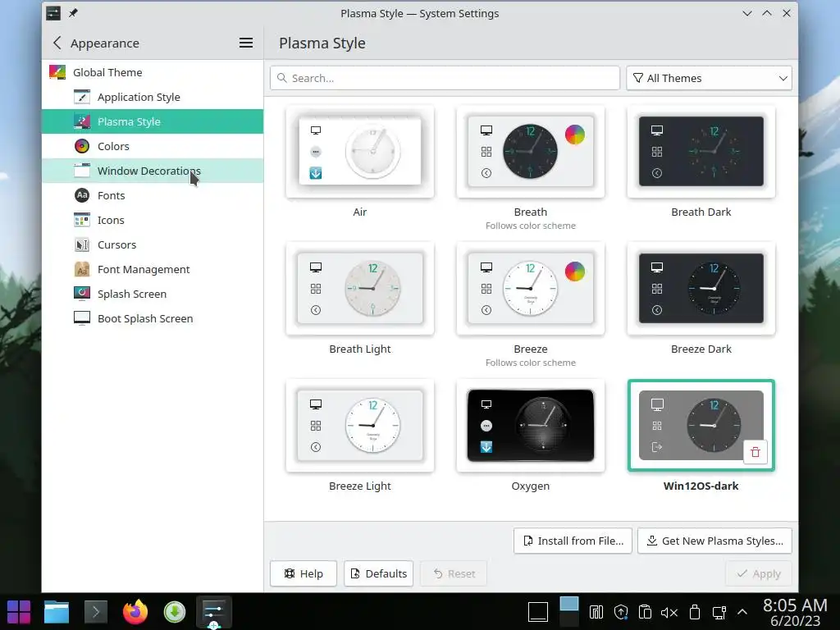Image resolution: width=840 pixels, height=630 pixels.
Task: Open Help
Action: (x=304, y=573)
